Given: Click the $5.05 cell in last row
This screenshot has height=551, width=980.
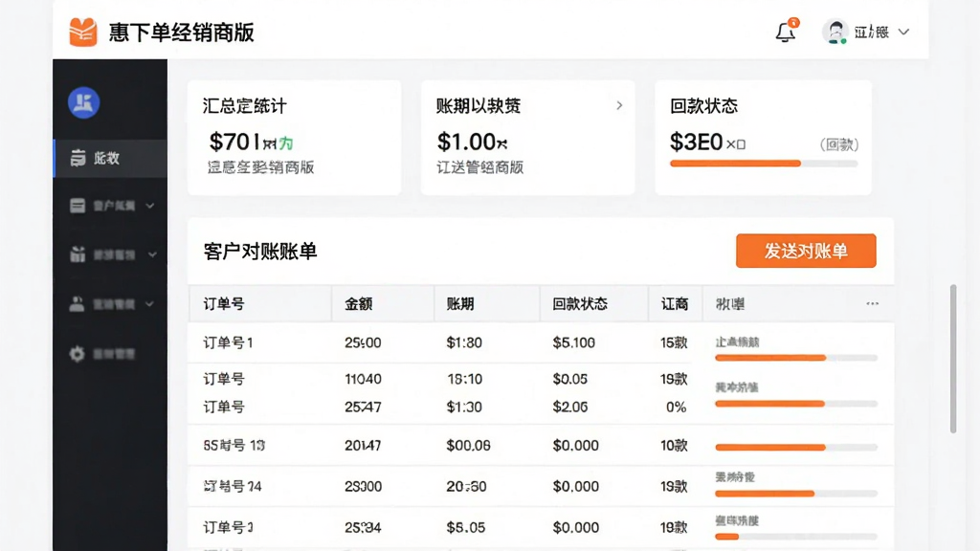Looking at the screenshot, I should click(x=466, y=528).
